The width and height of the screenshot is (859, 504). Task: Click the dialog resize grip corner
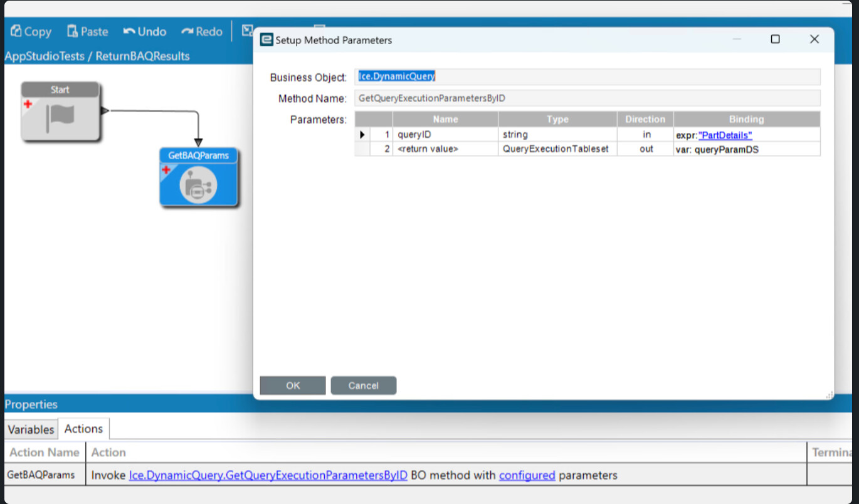click(829, 394)
